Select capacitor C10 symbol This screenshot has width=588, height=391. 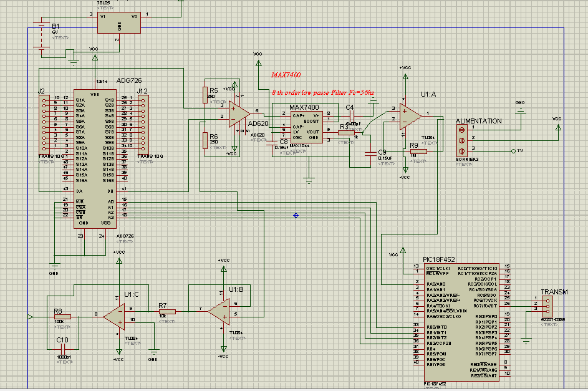(x=62, y=349)
